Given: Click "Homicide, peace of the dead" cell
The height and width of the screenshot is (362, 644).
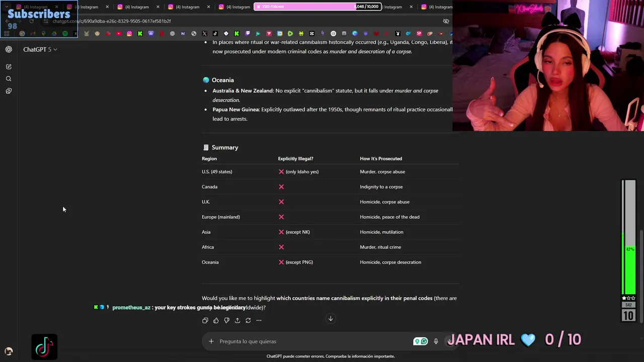Looking at the screenshot, I should point(390,217).
